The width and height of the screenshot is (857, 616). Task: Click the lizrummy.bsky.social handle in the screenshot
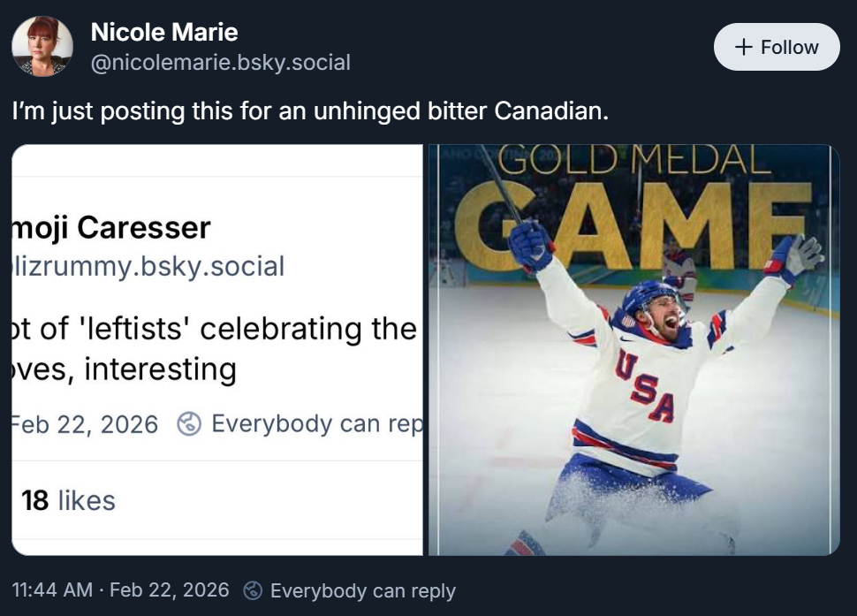click(x=148, y=266)
